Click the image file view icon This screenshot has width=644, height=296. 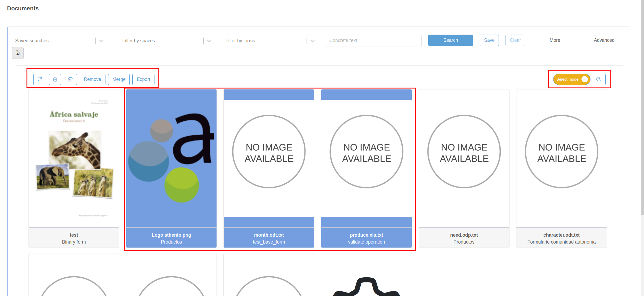[18, 53]
